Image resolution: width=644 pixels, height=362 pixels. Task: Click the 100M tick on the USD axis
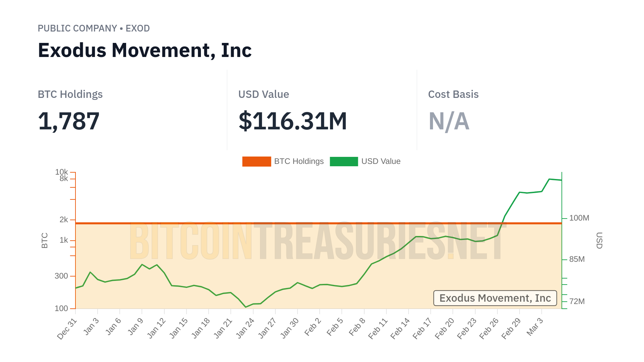579,218
